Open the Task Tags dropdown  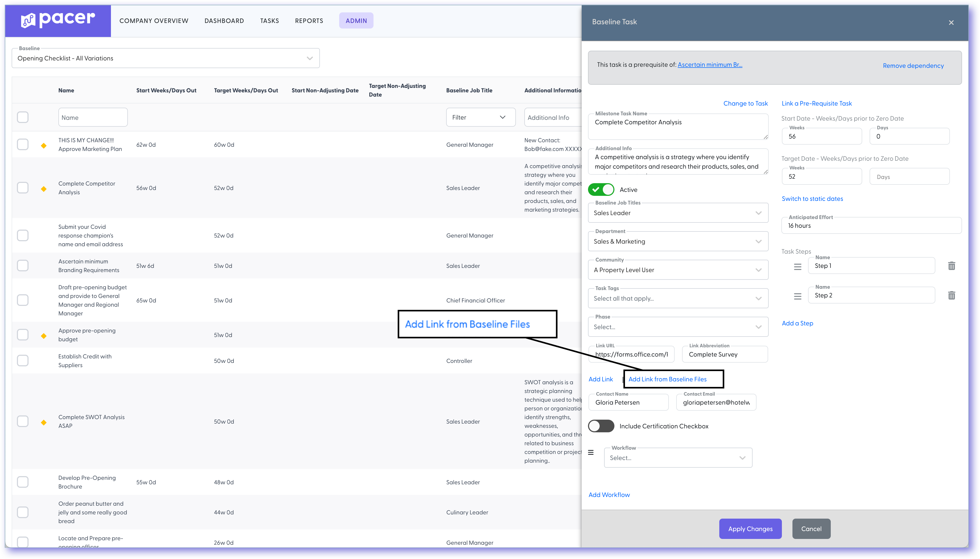678,298
